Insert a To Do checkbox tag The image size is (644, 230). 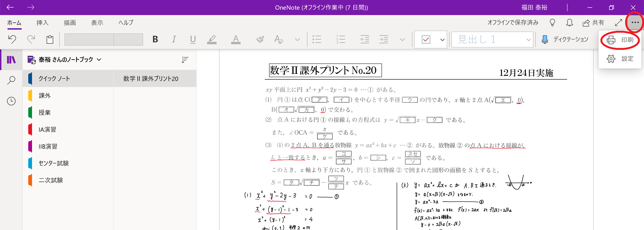point(426,40)
